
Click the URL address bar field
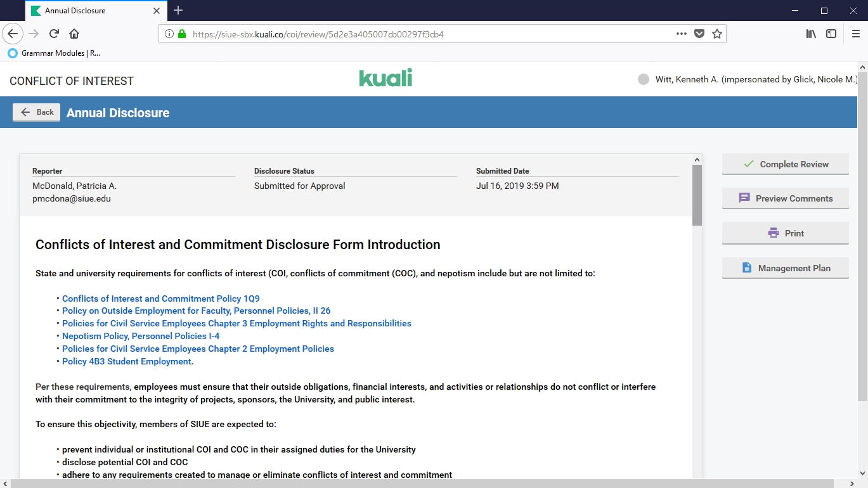[x=431, y=34]
